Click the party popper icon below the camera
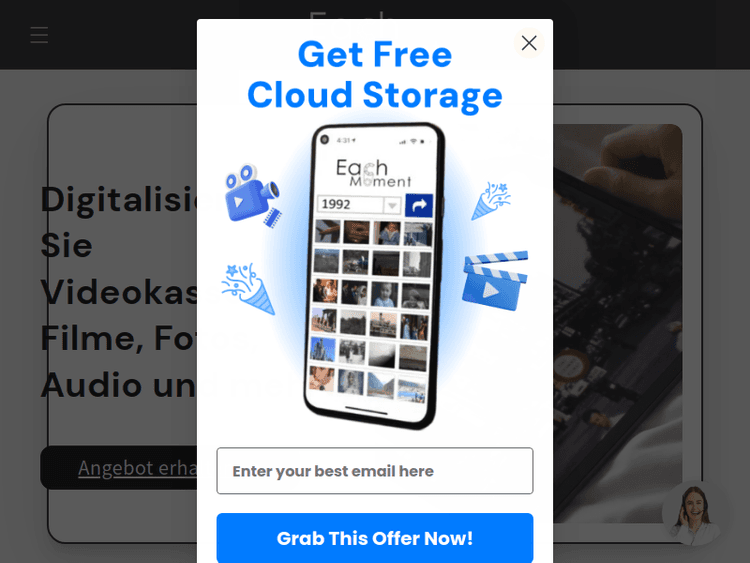This screenshot has height=563, width=750. click(248, 288)
